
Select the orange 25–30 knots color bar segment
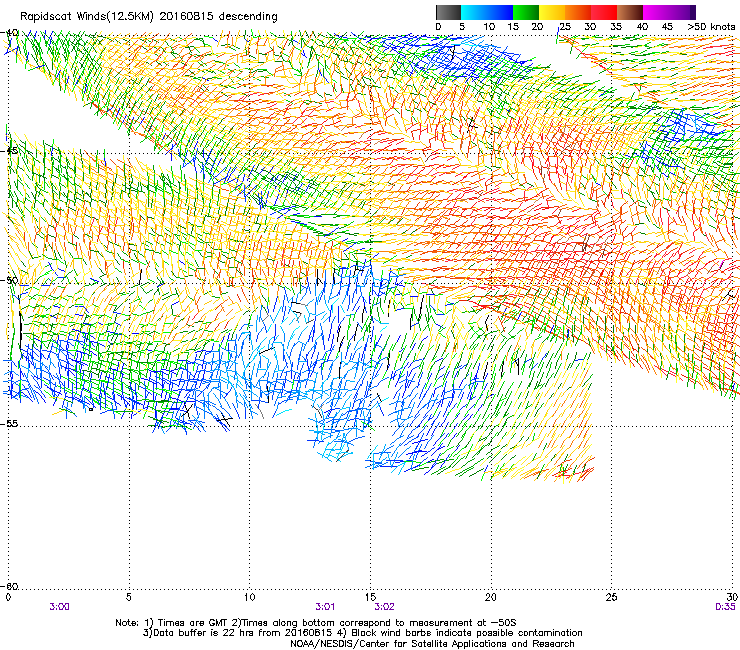click(578, 12)
